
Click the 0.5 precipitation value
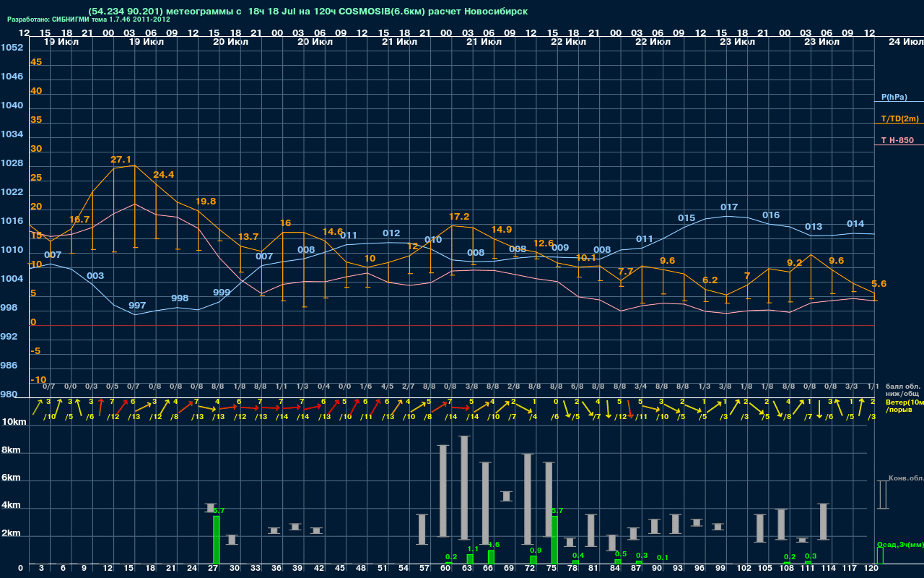click(x=620, y=554)
